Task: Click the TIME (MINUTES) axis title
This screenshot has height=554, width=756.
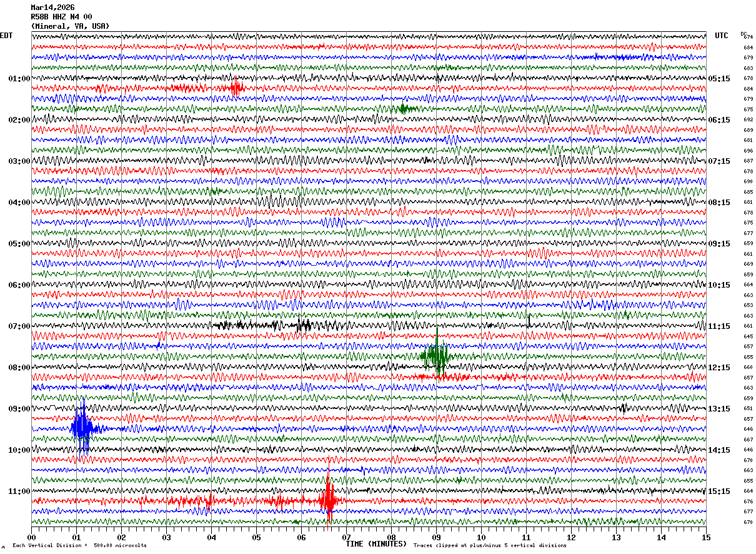Action: (x=376, y=544)
